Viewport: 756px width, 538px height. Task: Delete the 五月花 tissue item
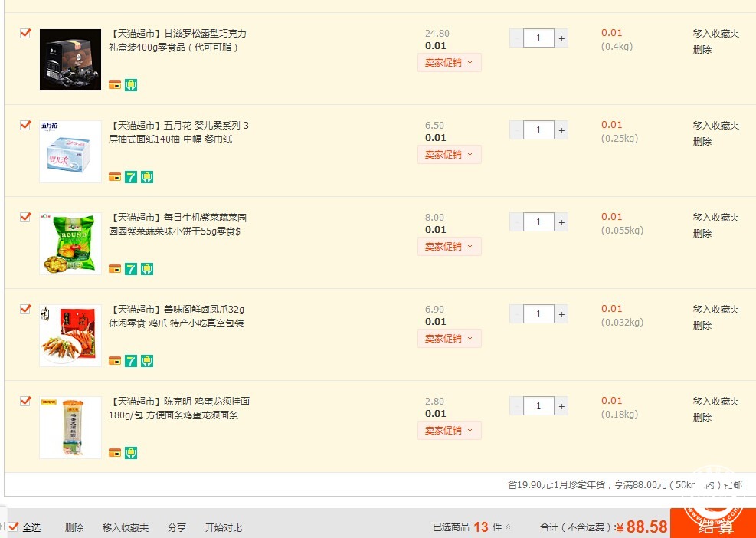coord(702,141)
